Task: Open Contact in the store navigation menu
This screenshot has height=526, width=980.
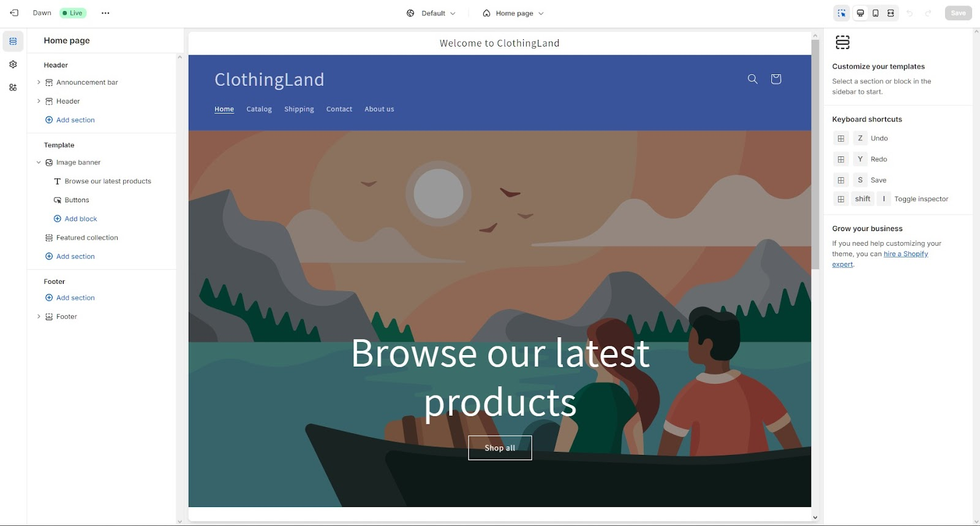Action: [339, 109]
